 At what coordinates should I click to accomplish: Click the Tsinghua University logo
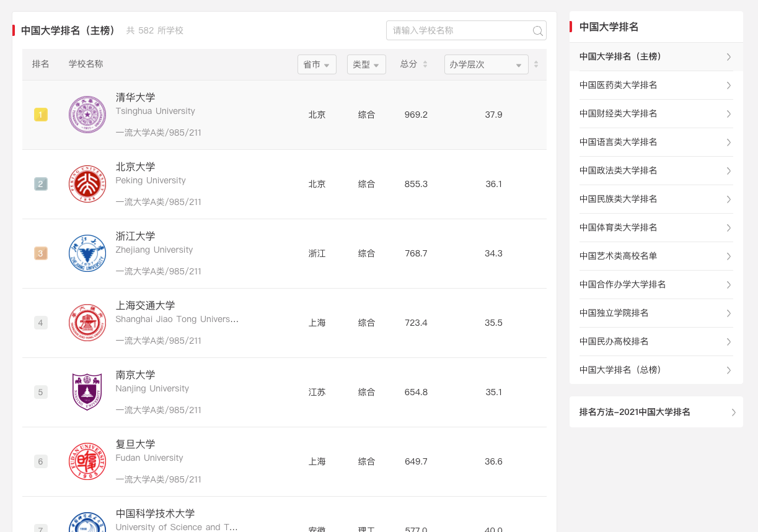click(87, 115)
